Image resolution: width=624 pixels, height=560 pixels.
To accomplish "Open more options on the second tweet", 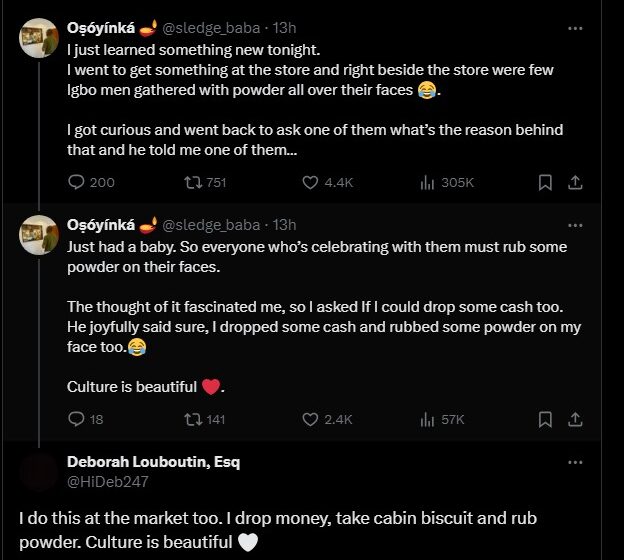I will 575,225.
